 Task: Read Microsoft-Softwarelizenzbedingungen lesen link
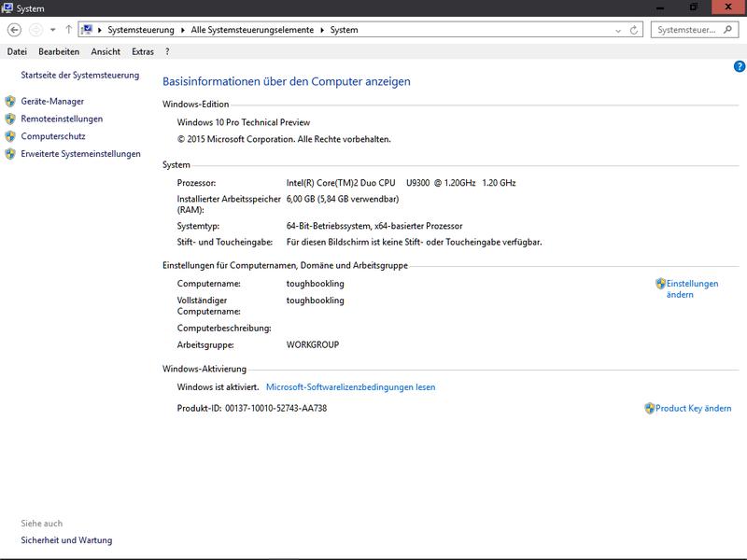tap(351, 387)
